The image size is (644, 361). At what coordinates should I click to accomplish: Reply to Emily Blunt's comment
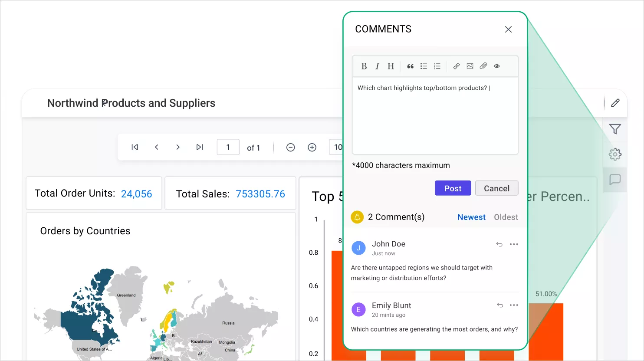(x=499, y=305)
